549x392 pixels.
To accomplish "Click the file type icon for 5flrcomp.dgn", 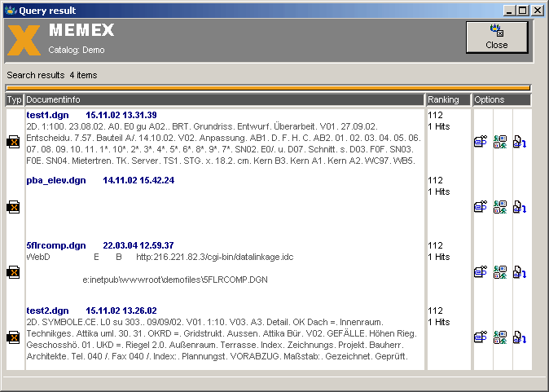I will pos(13,273).
